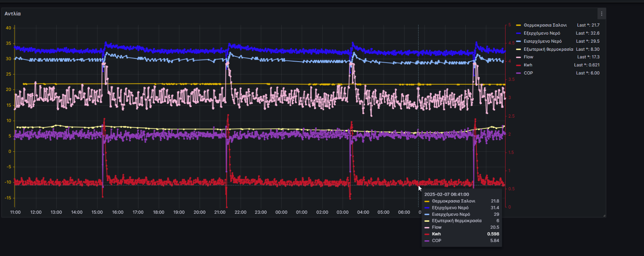Click the 12:00 time axis label
This screenshot has width=644, height=256.
click(36, 212)
